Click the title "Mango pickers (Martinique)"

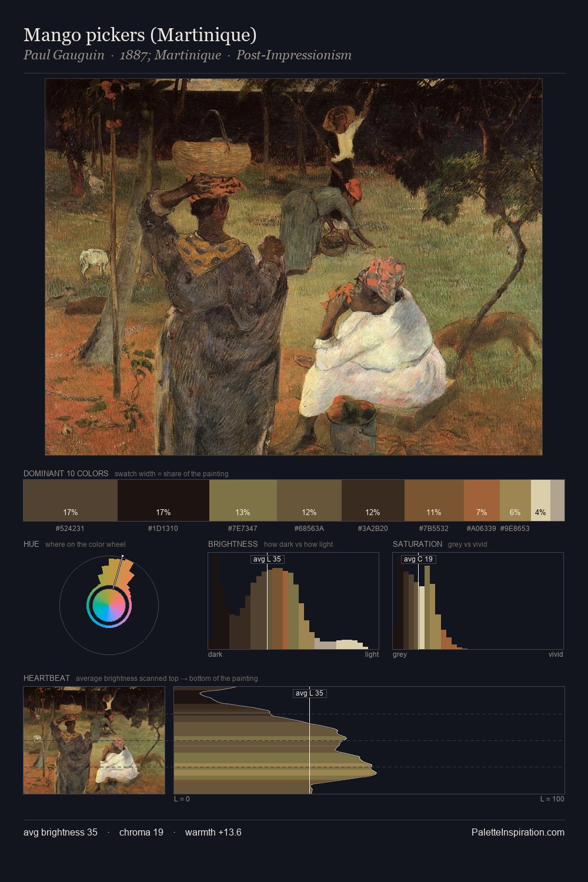coord(140,35)
